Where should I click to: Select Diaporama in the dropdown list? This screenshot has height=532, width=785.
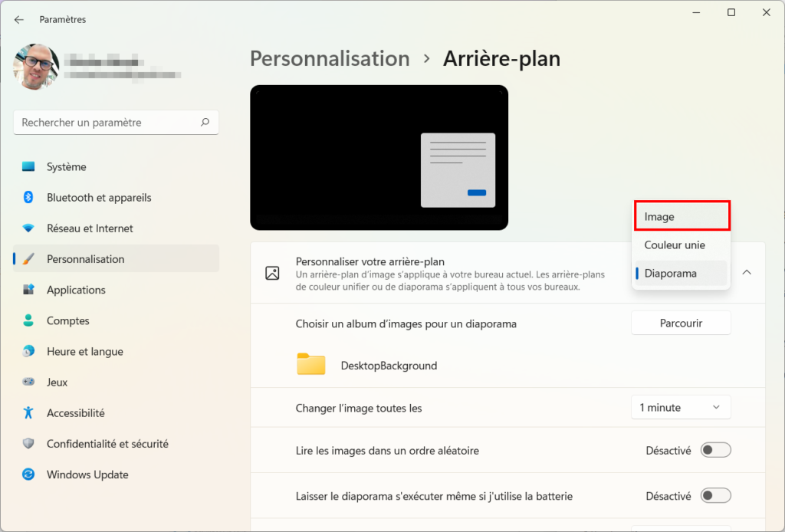pyautogui.click(x=681, y=273)
